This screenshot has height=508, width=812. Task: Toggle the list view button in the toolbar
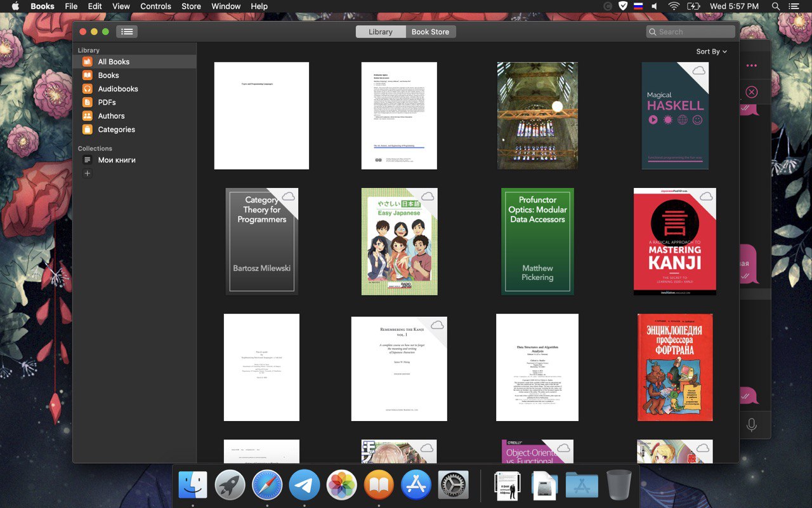pyautogui.click(x=127, y=31)
